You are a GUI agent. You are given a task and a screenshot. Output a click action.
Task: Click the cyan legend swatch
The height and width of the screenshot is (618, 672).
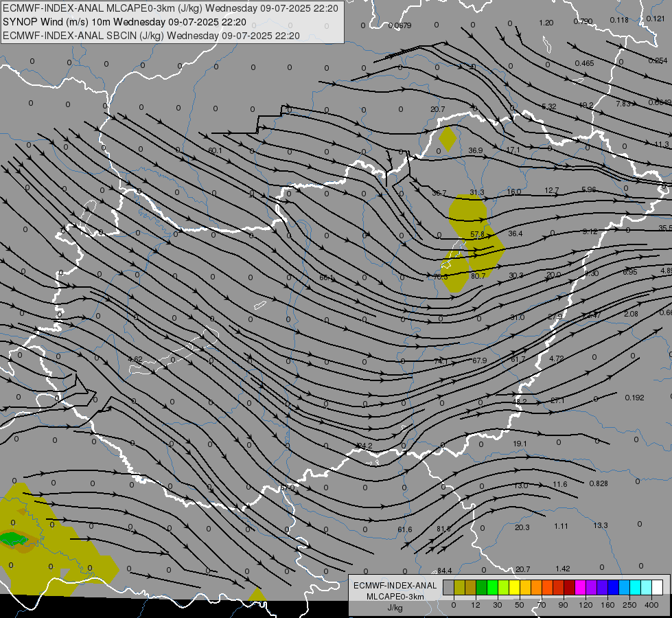click(636, 588)
